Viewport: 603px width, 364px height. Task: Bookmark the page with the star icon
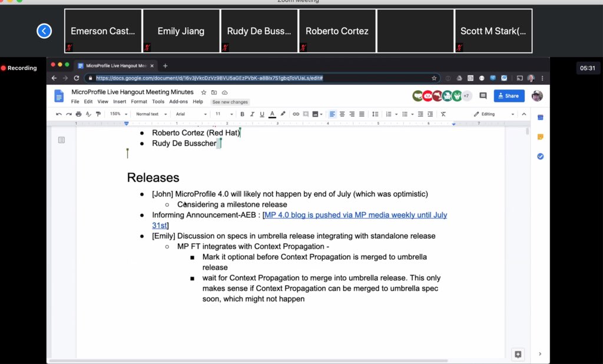(434, 78)
